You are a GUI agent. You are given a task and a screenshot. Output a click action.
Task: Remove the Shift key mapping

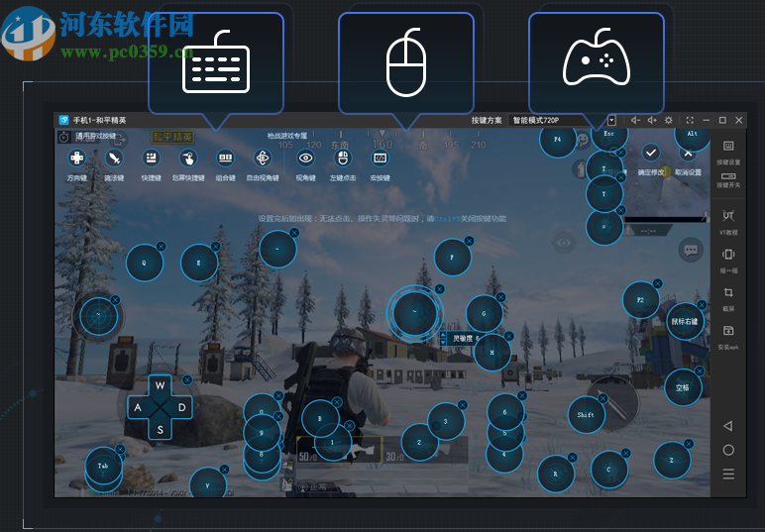(x=603, y=399)
